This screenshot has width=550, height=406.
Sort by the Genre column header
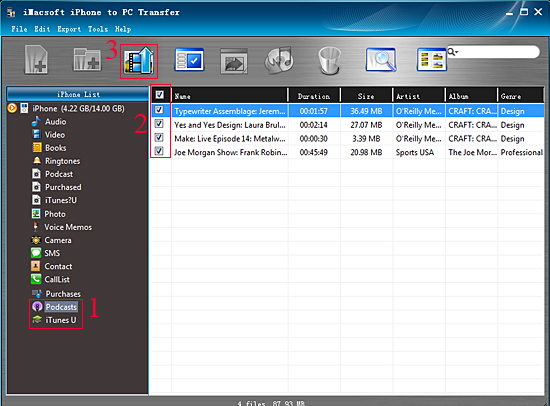click(521, 95)
